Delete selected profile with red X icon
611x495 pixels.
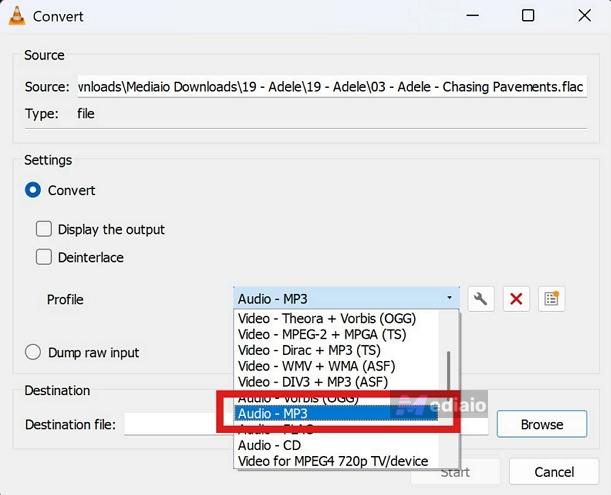[516, 299]
